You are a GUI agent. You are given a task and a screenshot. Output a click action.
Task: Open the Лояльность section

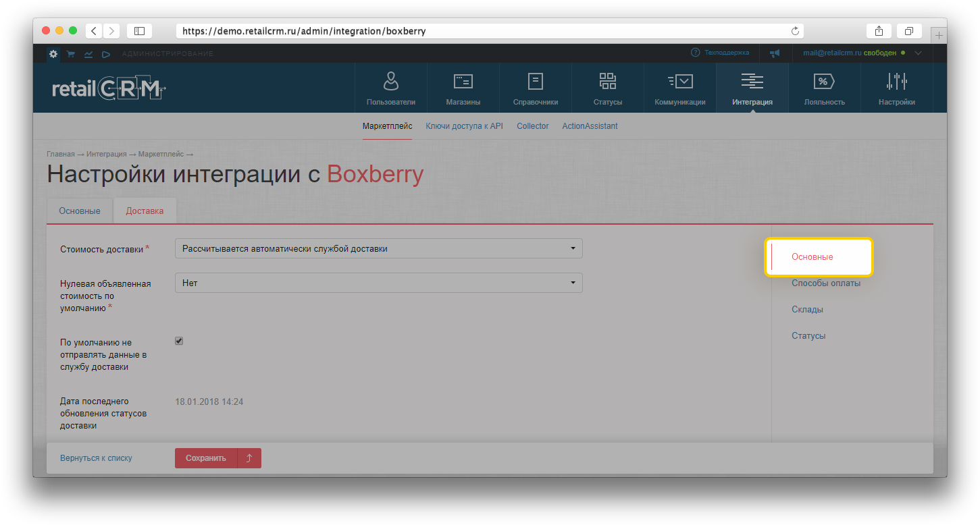click(825, 88)
